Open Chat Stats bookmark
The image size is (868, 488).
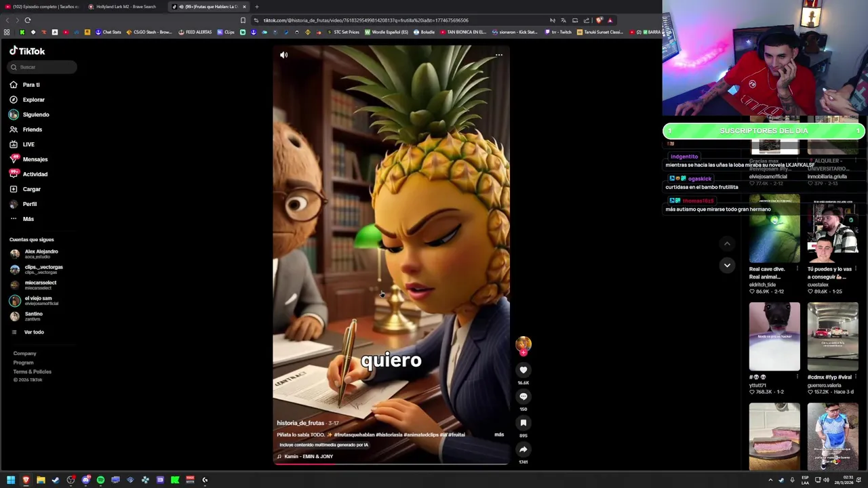click(108, 32)
